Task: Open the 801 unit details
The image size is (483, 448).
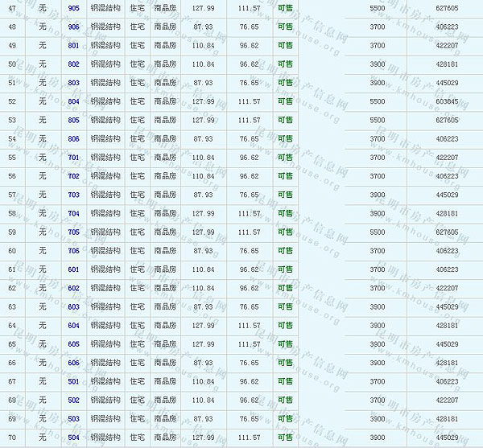Action: click(74, 45)
